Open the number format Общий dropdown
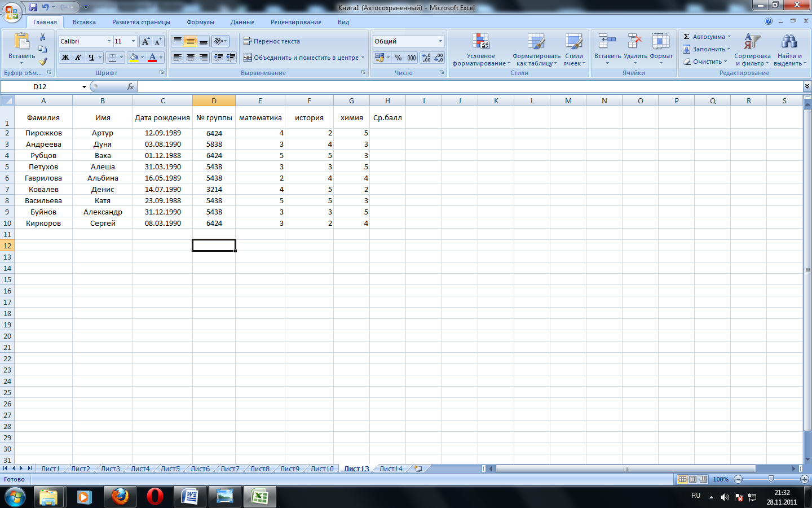 click(440, 41)
